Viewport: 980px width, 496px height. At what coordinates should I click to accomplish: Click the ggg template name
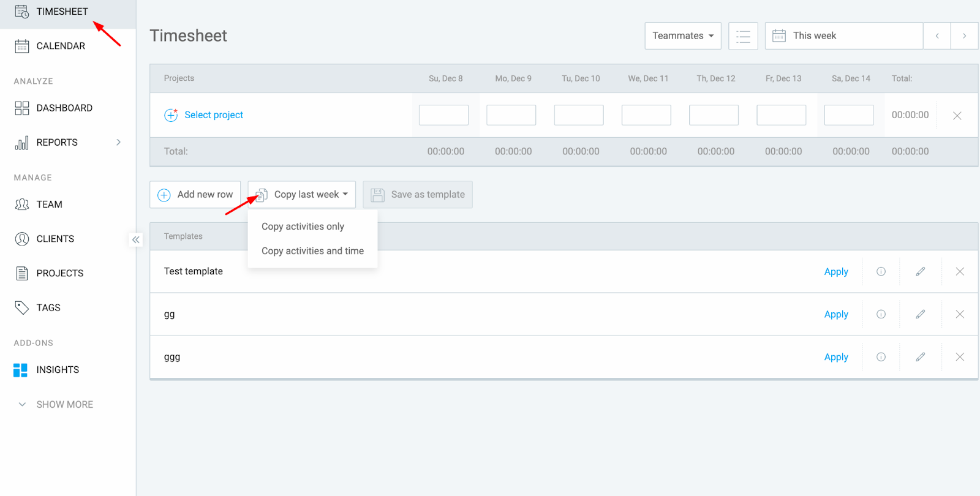[x=172, y=358]
